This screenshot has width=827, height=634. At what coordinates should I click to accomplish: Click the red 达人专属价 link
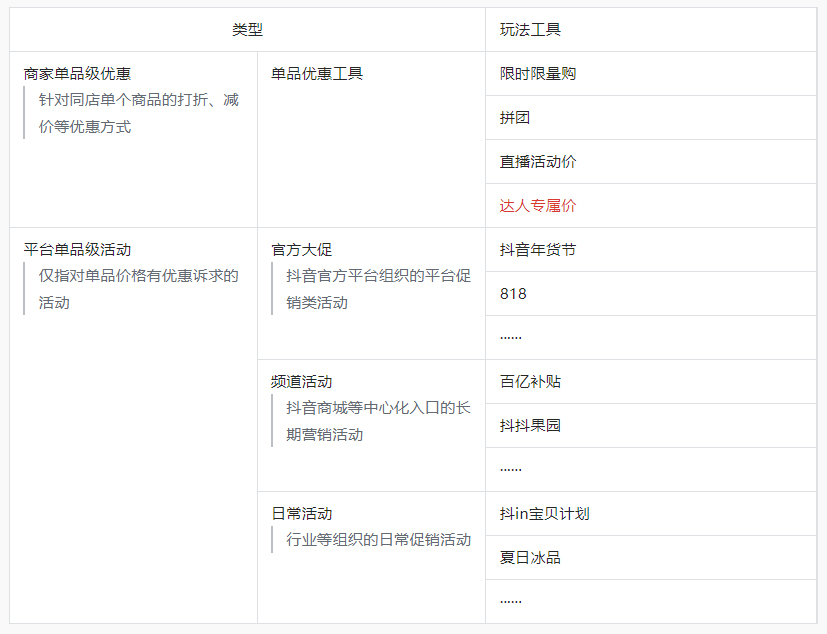[538, 206]
